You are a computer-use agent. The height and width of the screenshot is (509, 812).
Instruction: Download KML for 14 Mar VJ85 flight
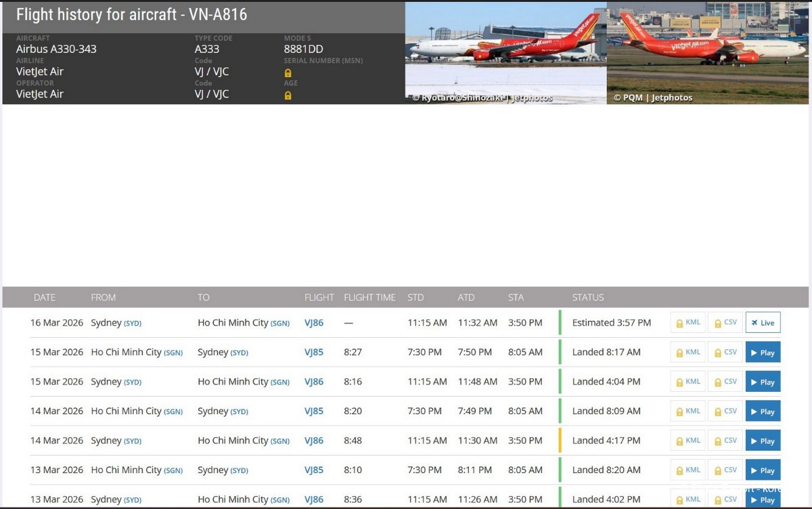[688, 412]
